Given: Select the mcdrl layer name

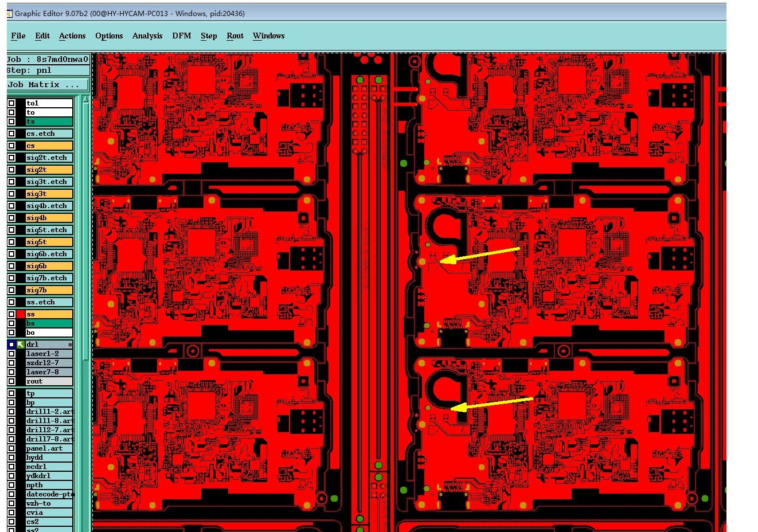Looking at the screenshot, I should (x=49, y=467).
